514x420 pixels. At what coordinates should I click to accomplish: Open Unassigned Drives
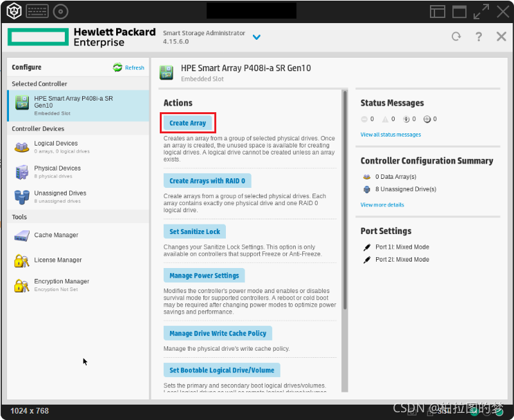point(78,197)
